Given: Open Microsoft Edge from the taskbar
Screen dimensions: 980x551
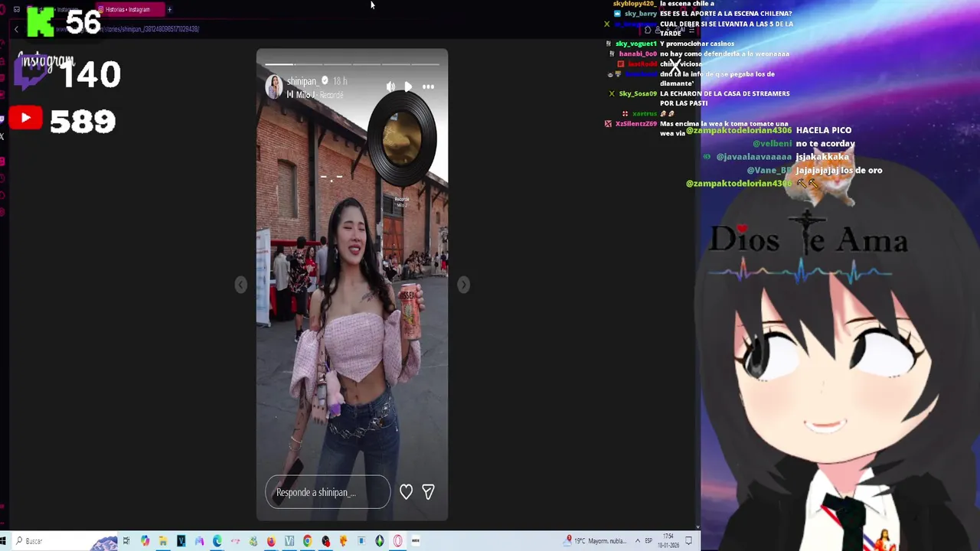Looking at the screenshot, I should (x=217, y=541).
